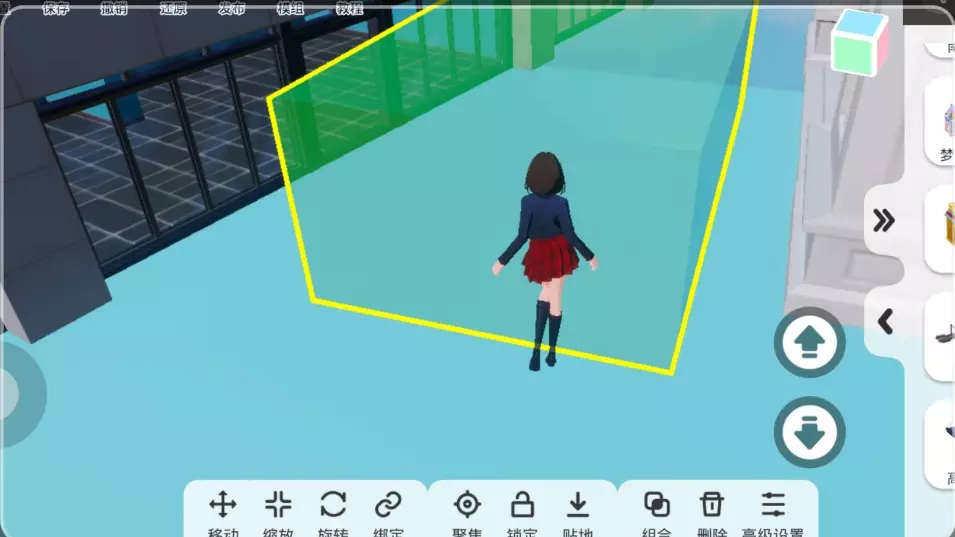Collapse the side panel with left chevron
Screen dimensions: 955x537
[884, 321]
